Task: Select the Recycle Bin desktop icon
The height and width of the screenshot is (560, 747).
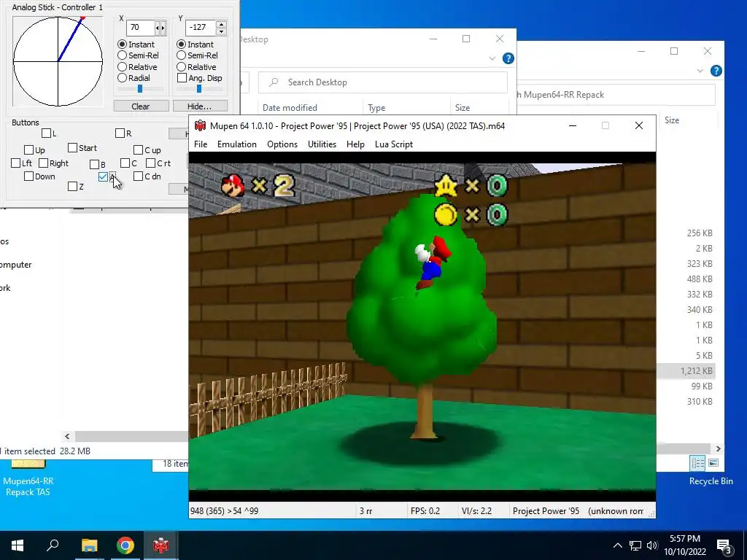Action: tap(711, 481)
